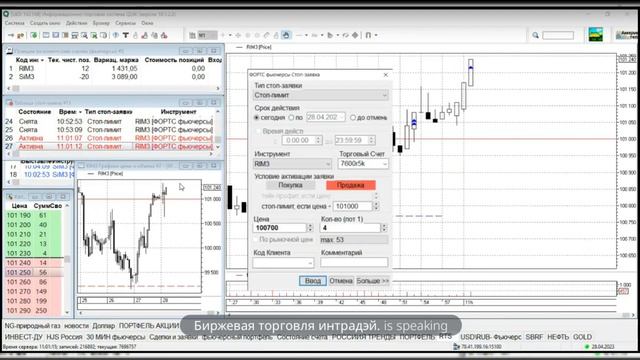Click the Кол-во field spinner arrows
The width and height of the screenshot is (640, 360).
(x=384, y=228)
